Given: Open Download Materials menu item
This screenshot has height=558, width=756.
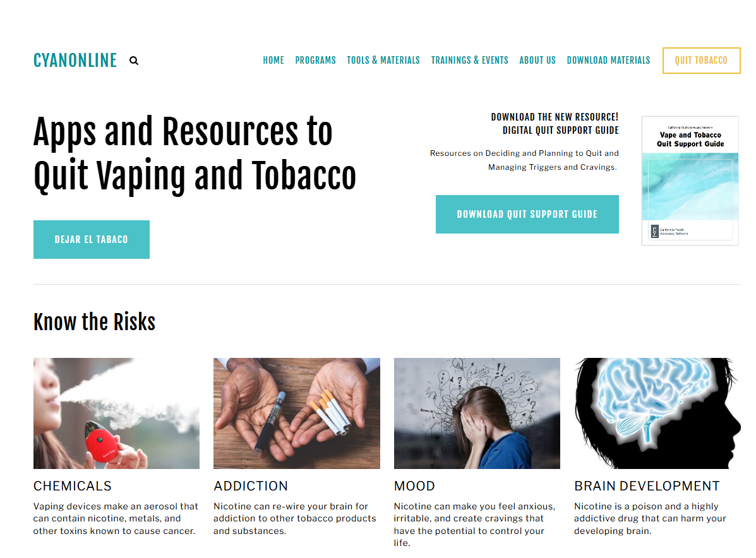Looking at the screenshot, I should 608,60.
